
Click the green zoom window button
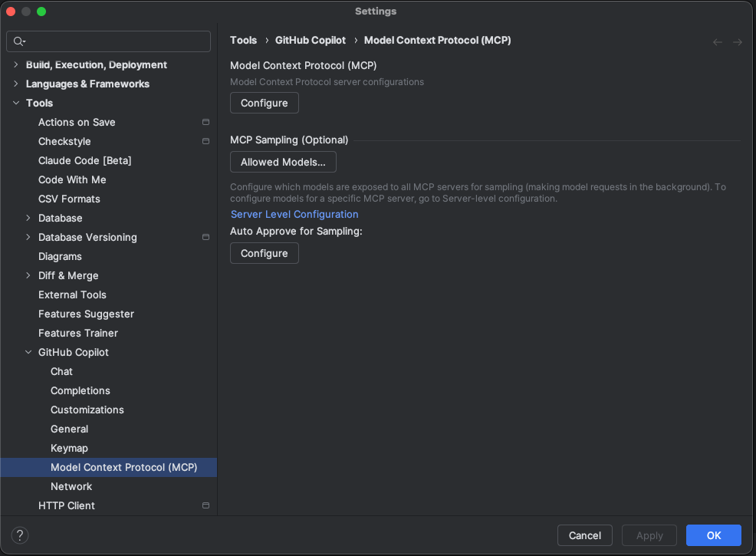tap(41, 12)
